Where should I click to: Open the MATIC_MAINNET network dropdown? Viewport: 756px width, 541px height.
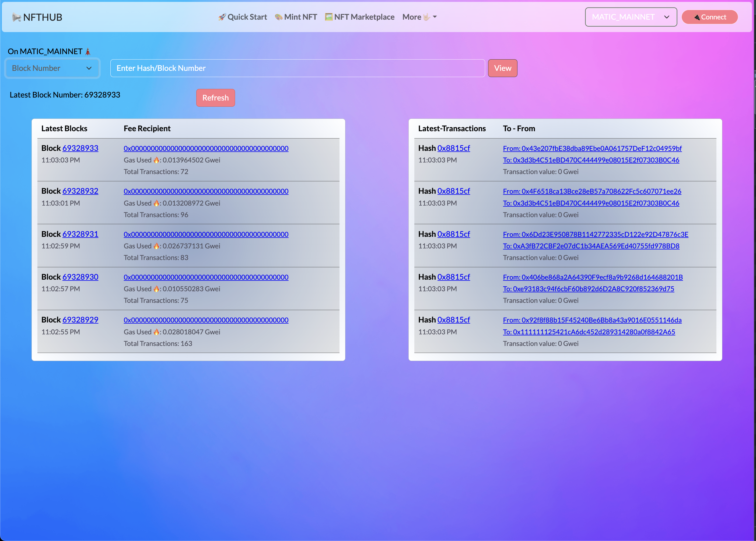tap(631, 17)
